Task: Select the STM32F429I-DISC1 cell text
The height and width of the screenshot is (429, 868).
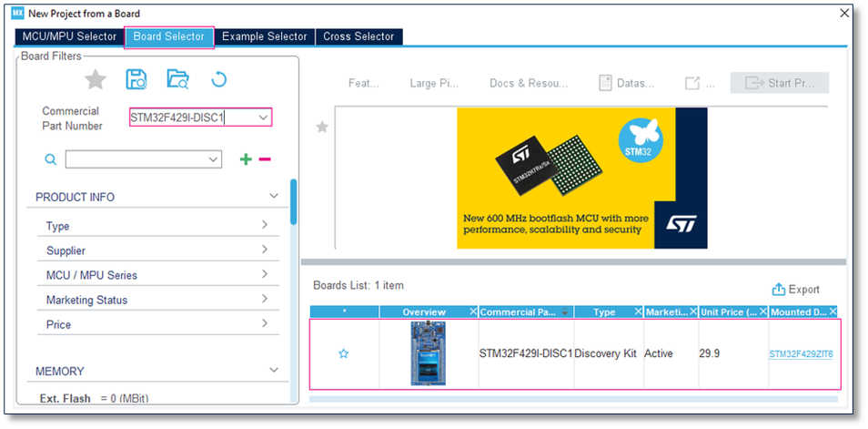Action: (x=525, y=353)
